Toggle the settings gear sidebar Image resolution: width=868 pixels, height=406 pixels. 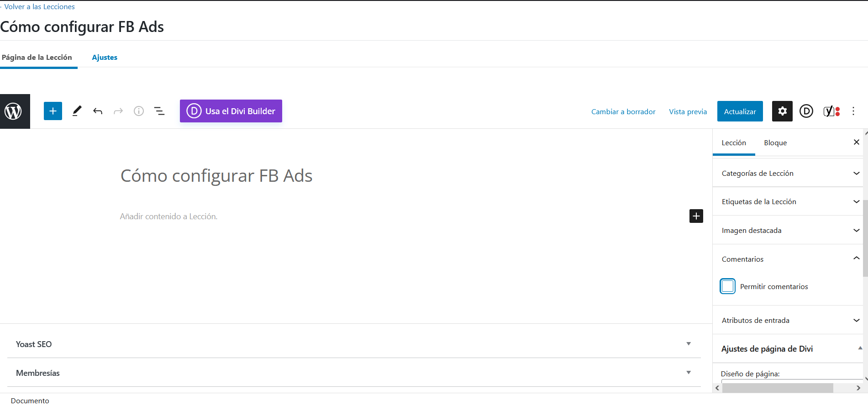[782, 111]
